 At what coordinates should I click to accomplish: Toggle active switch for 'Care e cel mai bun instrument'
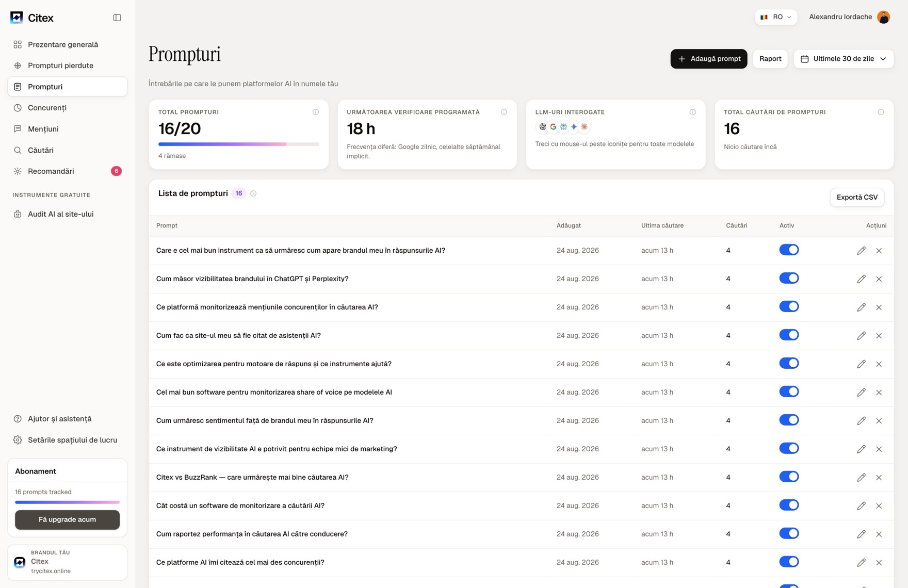(x=789, y=250)
